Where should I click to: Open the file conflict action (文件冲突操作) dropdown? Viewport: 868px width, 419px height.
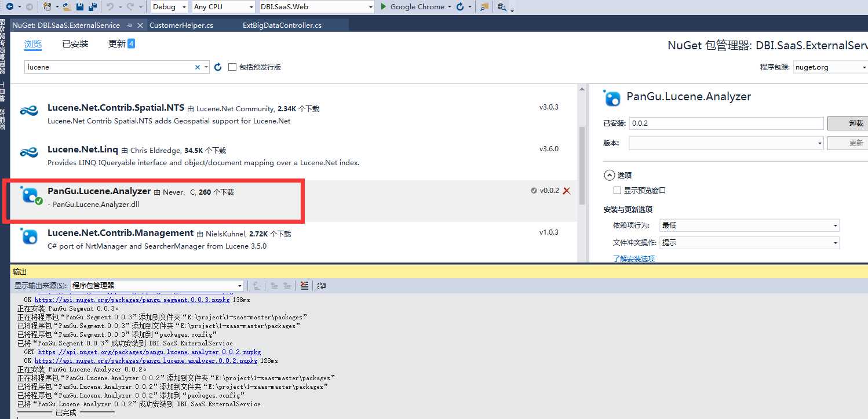(x=749, y=243)
